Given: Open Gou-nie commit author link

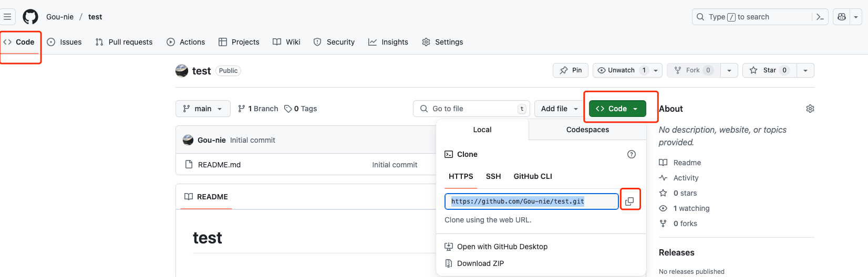Looking at the screenshot, I should 212,140.
